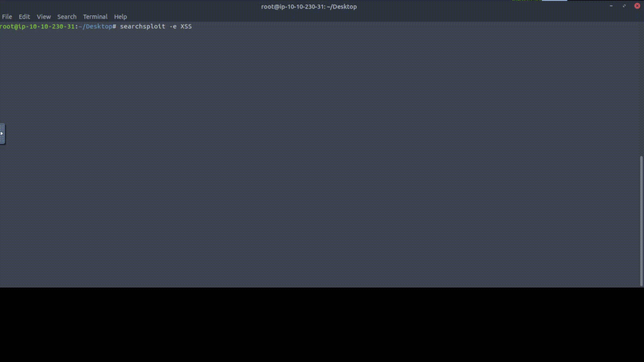Click the word searchsploit in the command
The image size is (644, 362).
[143, 26]
